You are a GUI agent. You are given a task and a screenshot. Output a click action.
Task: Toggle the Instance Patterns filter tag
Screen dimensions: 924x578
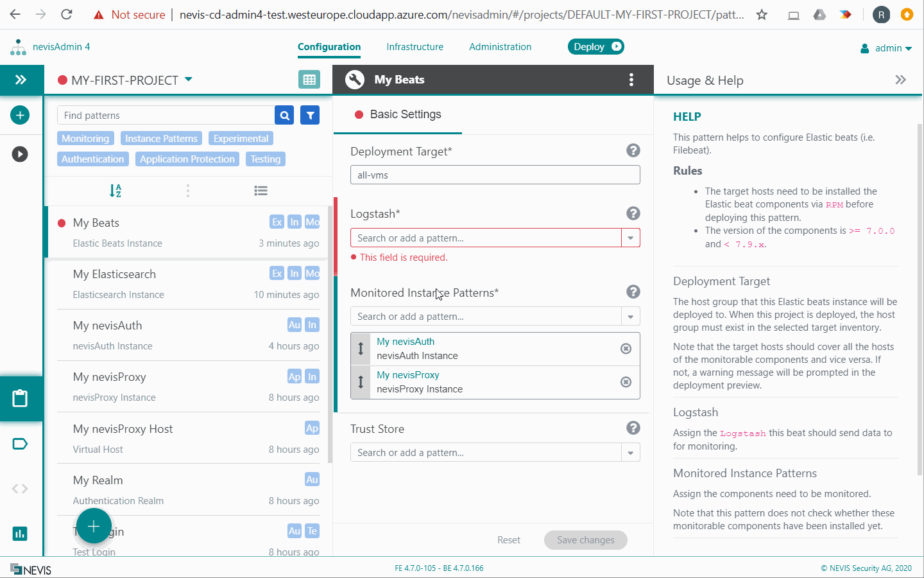coord(161,139)
